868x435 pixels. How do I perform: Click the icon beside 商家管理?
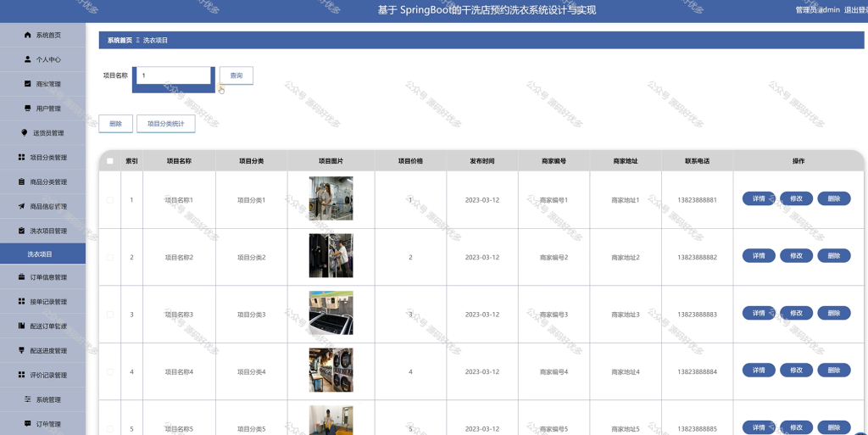pos(28,84)
